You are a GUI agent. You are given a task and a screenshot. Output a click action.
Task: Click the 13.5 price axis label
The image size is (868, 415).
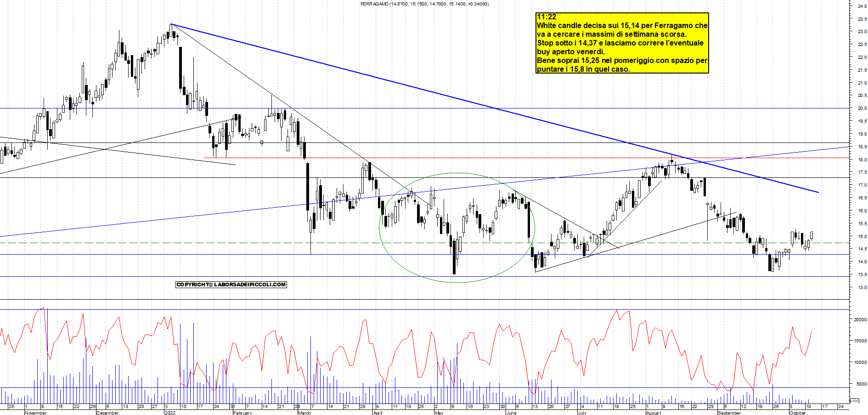862,275
